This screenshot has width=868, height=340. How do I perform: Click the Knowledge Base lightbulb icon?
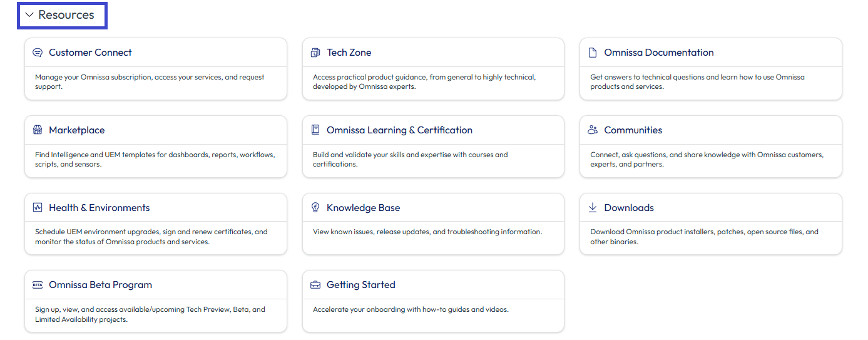click(x=315, y=207)
